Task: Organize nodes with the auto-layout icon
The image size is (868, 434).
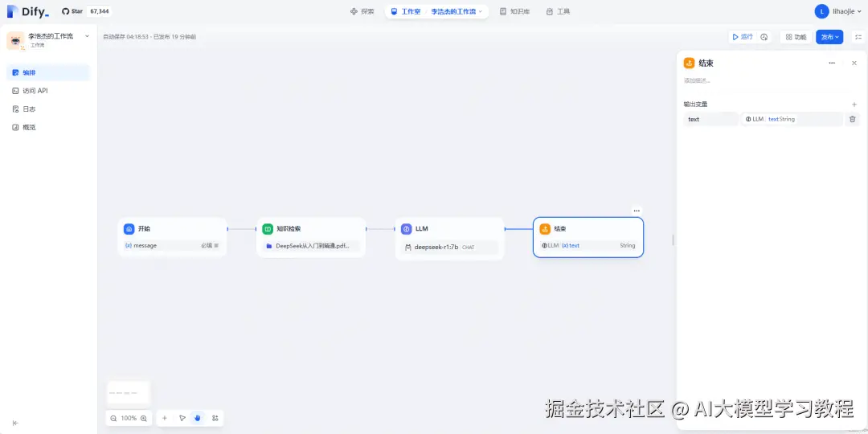Action: (x=215, y=419)
